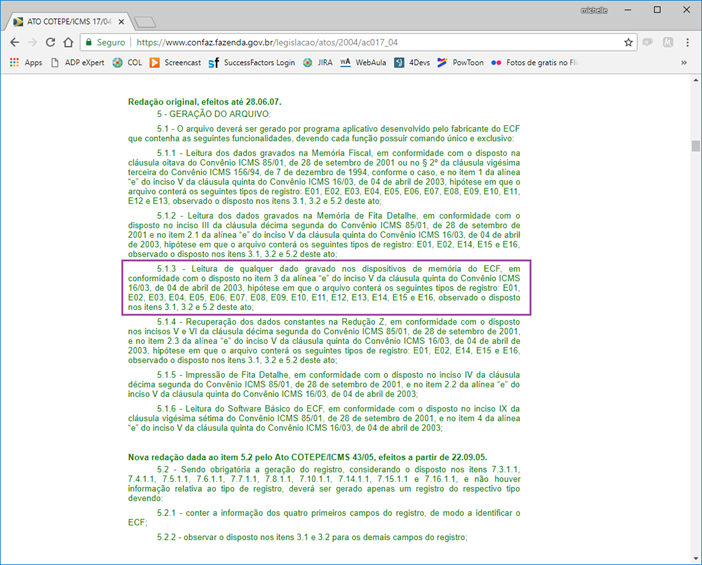This screenshot has width=702, height=565.
Task: Open the browser home page
Action: click(68, 42)
